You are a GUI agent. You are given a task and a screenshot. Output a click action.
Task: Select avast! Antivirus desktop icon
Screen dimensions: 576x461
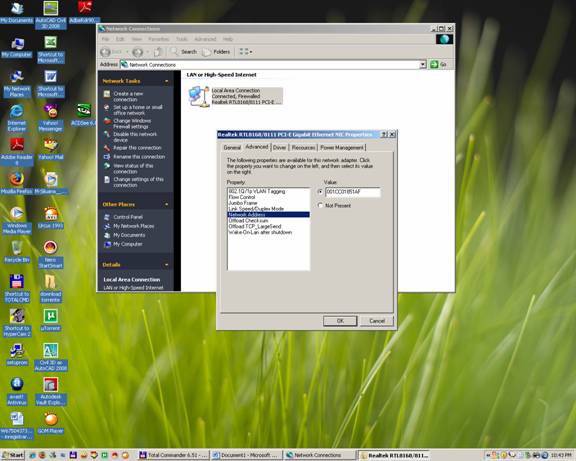17,392
